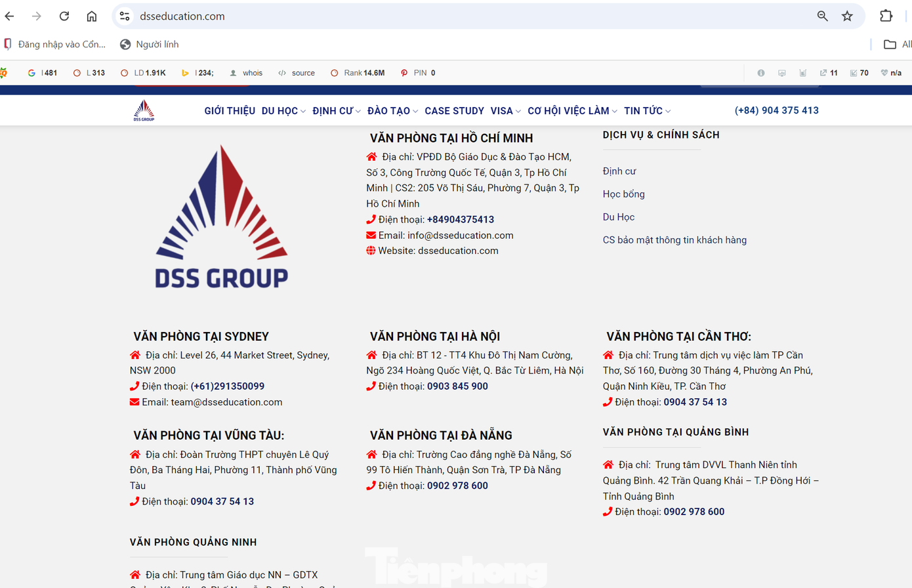
Task: Expand the ĐỊNH CƯ dropdown menu
Action: (x=336, y=111)
